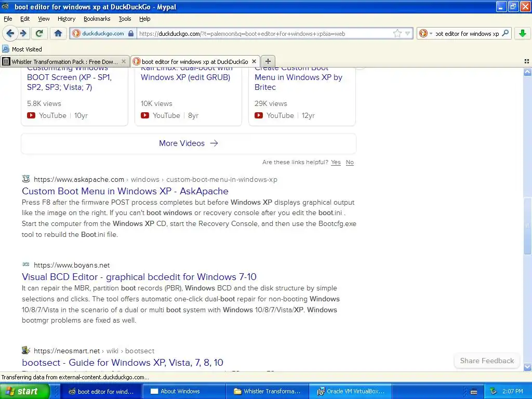Open the URL history dropdown arrow
The height and width of the screenshot is (399, 532).
tap(407, 33)
